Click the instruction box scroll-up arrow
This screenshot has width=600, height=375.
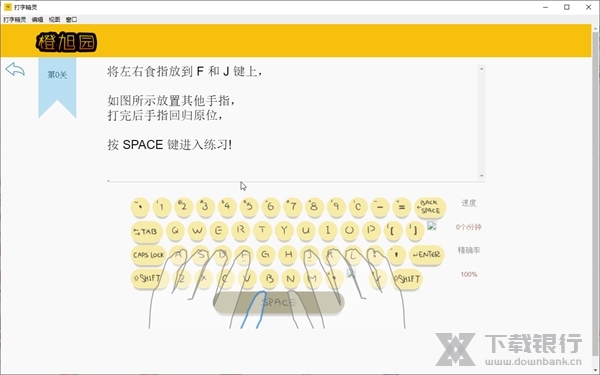482,68
